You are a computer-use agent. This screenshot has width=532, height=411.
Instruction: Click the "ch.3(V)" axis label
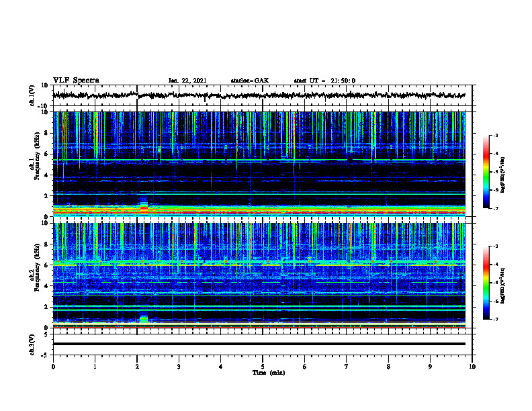32,345
